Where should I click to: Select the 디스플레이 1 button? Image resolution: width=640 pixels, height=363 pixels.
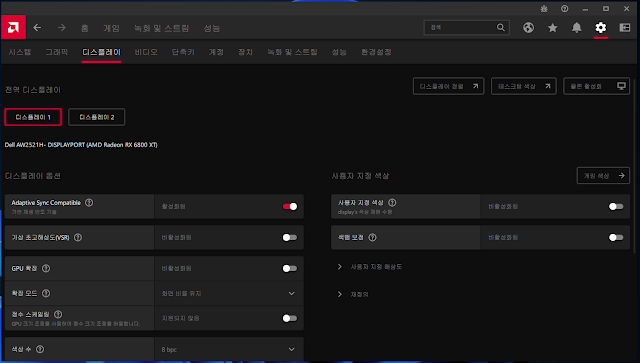tap(33, 117)
